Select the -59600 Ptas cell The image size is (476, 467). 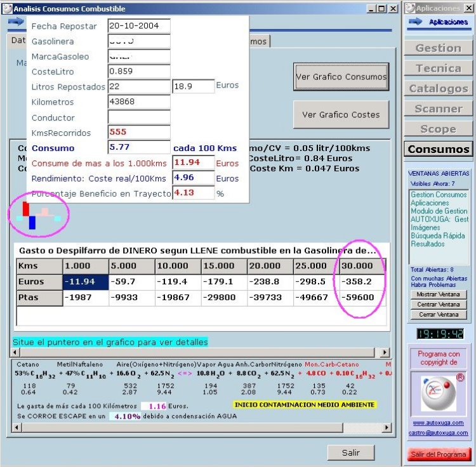[x=362, y=298]
